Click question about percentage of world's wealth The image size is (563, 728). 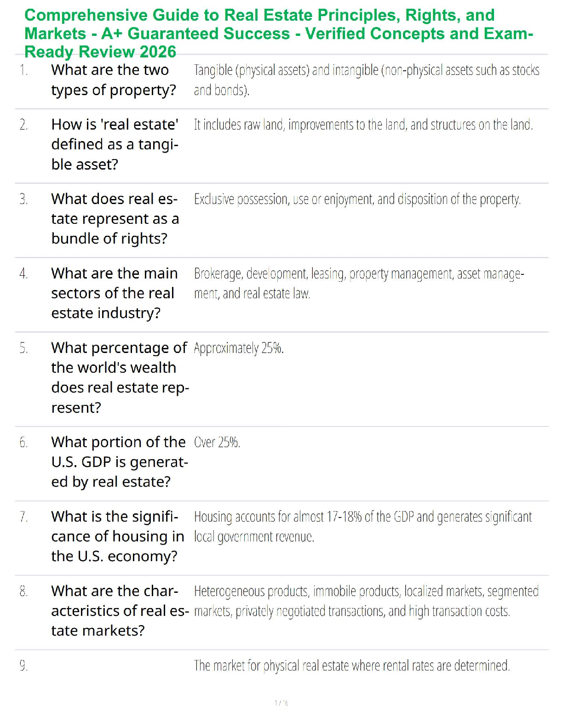[119, 377]
